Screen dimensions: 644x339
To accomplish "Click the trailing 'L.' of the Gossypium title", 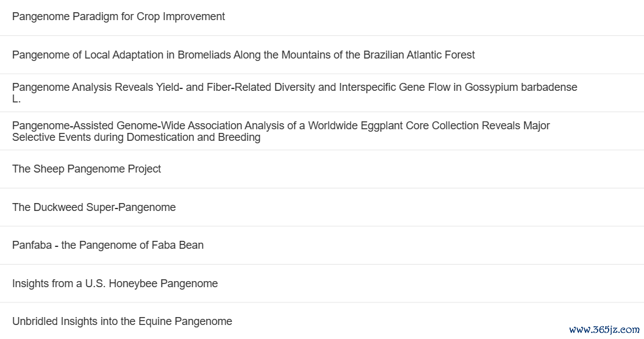I will 16,99.
